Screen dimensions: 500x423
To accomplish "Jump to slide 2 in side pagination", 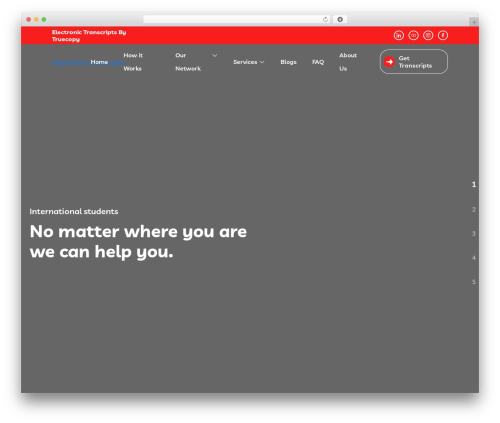I will 474,209.
